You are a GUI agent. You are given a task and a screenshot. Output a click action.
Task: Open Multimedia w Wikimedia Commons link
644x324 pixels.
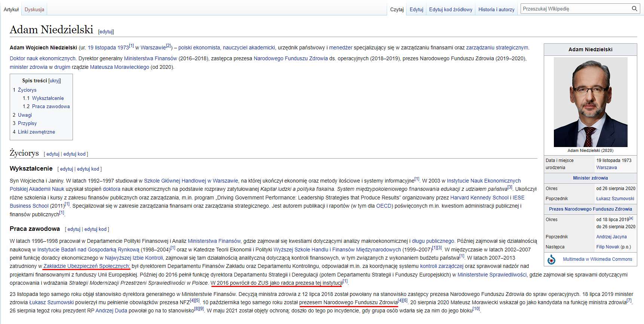coord(597,259)
